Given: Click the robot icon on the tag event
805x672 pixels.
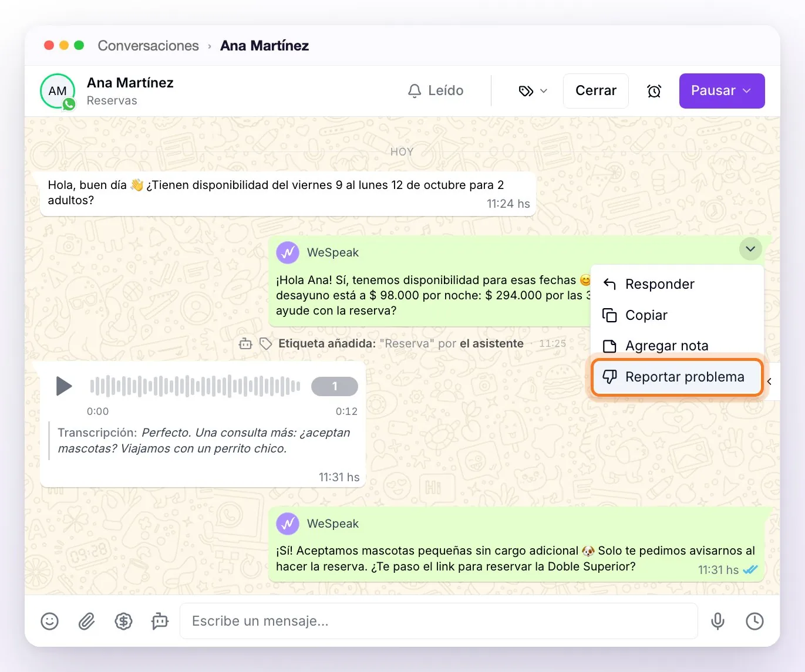Looking at the screenshot, I should 245,344.
